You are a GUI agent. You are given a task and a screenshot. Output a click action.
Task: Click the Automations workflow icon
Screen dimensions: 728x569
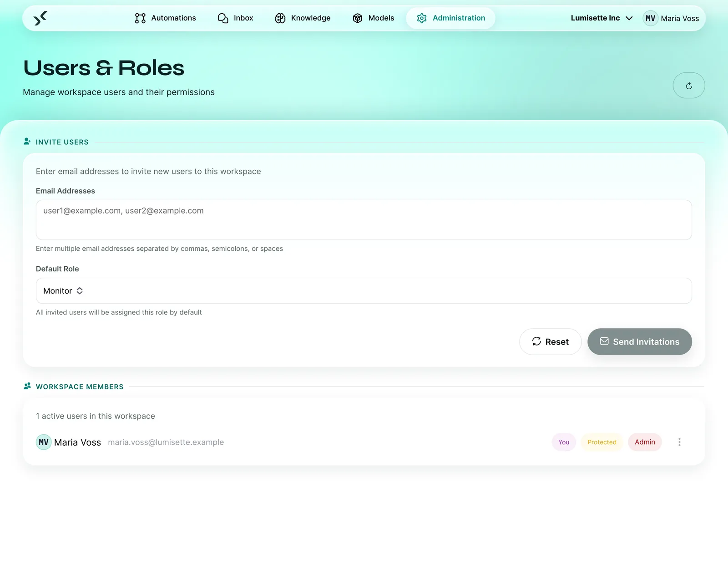tap(140, 18)
